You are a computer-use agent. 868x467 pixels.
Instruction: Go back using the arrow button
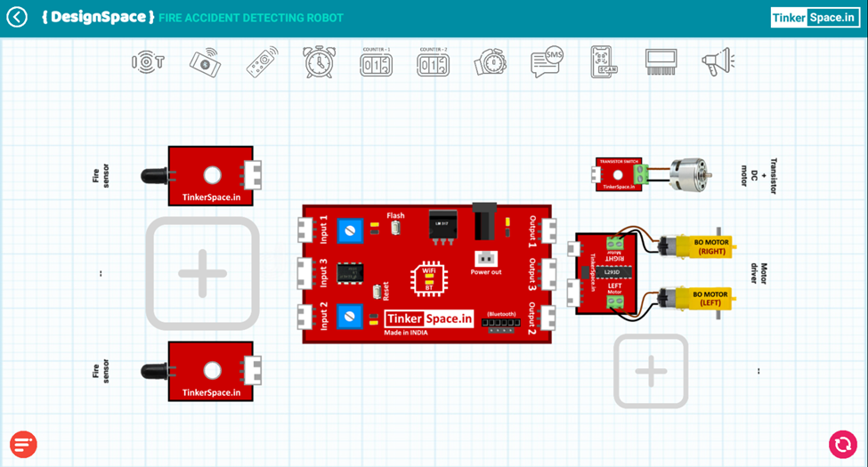click(x=17, y=17)
